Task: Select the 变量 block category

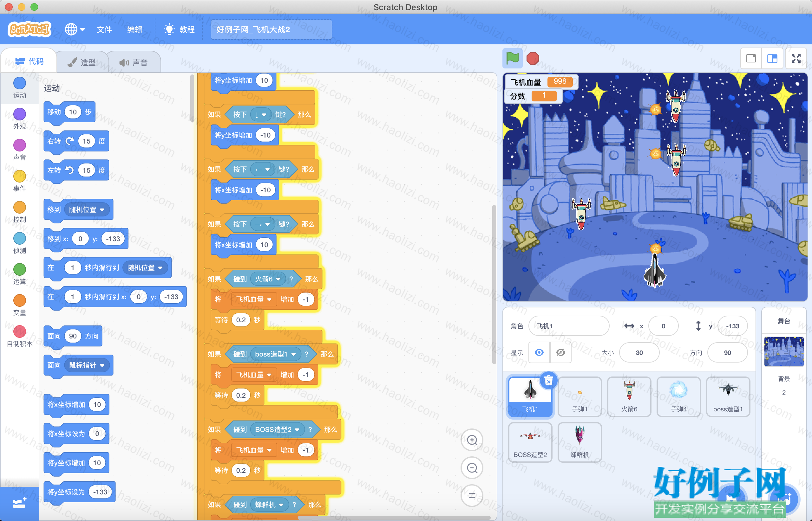Action: 20,306
